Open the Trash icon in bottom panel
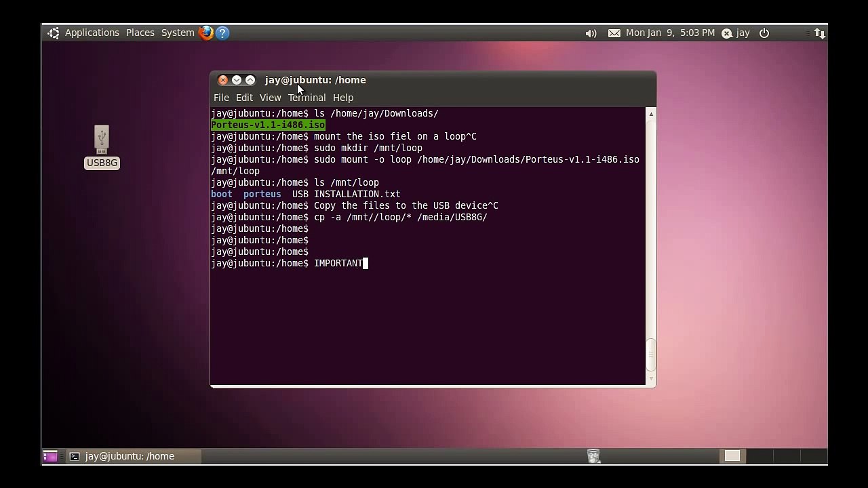868x488 pixels. point(594,456)
